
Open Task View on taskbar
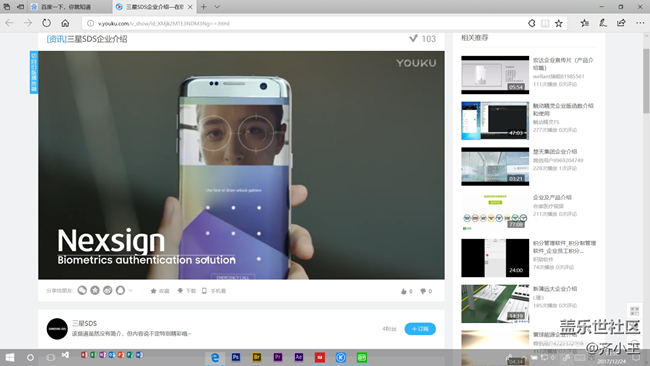click(x=51, y=357)
